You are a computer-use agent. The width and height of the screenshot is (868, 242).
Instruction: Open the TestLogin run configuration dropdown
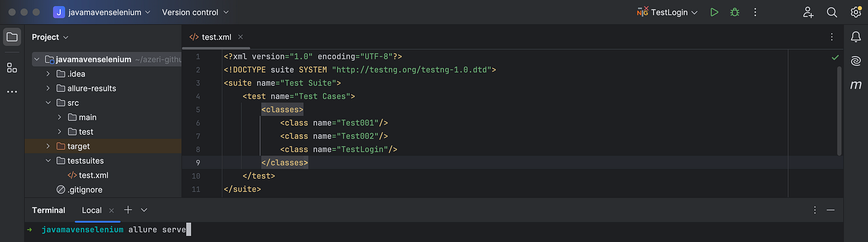(x=667, y=12)
